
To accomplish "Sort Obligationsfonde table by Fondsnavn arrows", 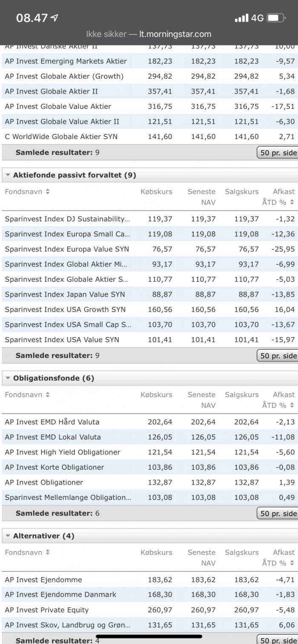I will click(48, 394).
